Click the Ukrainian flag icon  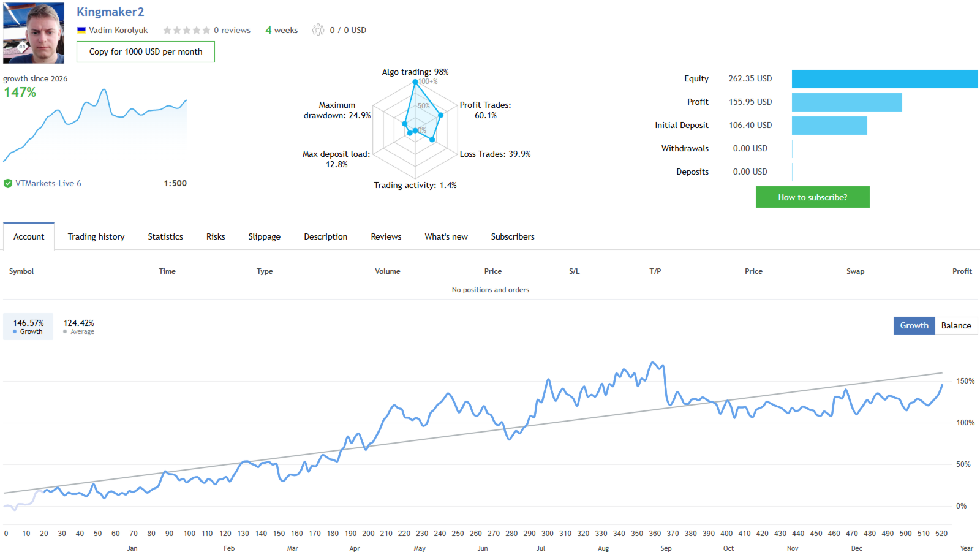pos(81,30)
